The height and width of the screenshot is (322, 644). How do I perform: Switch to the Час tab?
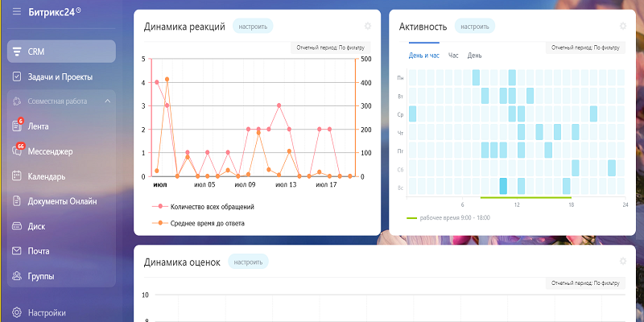[453, 56]
